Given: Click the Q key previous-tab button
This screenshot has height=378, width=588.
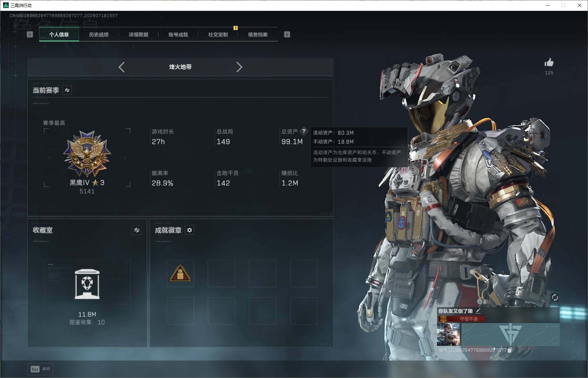Looking at the screenshot, I should click(30, 34).
